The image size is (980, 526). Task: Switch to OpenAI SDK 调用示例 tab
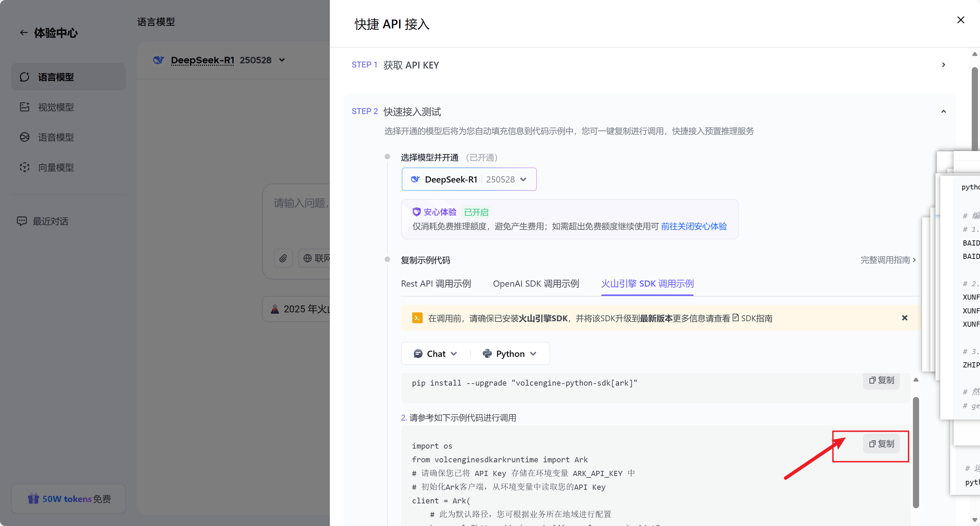click(x=536, y=284)
